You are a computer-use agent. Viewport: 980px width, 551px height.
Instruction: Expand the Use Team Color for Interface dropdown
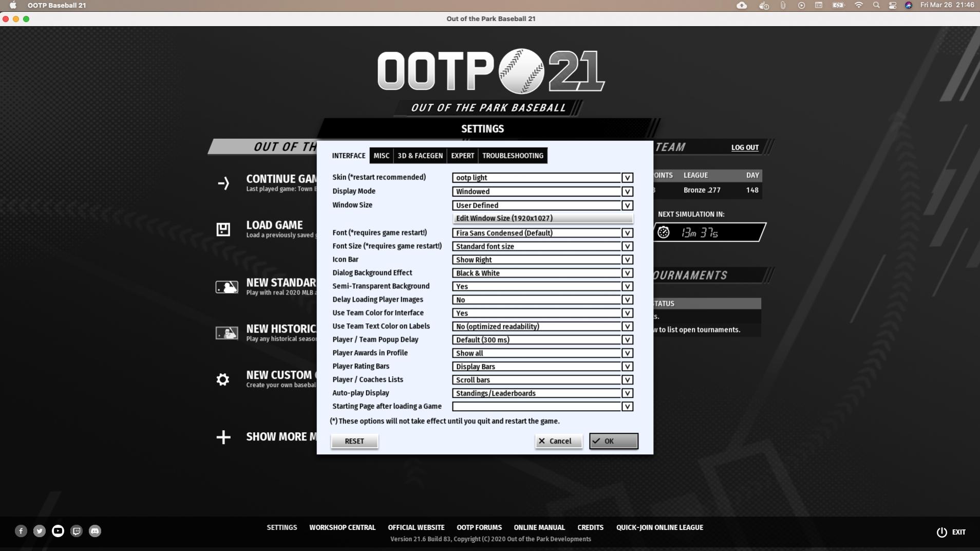click(x=627, y=314)
